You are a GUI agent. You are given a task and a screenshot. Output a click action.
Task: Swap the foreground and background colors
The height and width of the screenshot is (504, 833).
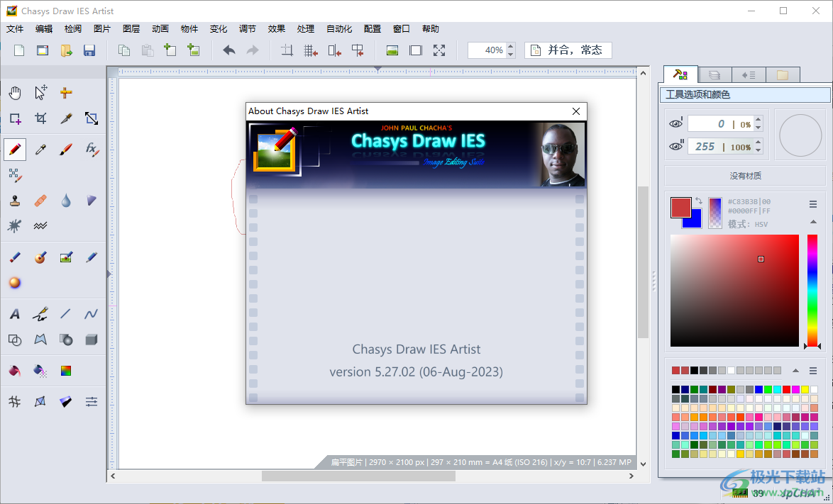point(699,201)
